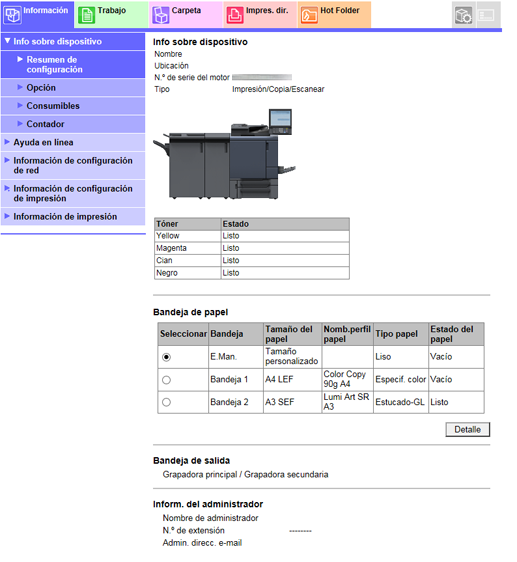This screenshot has height=562, width=517.
Task: Click the Impresión/Copia/Escanear type value
Action: click(x=278, y=89)
